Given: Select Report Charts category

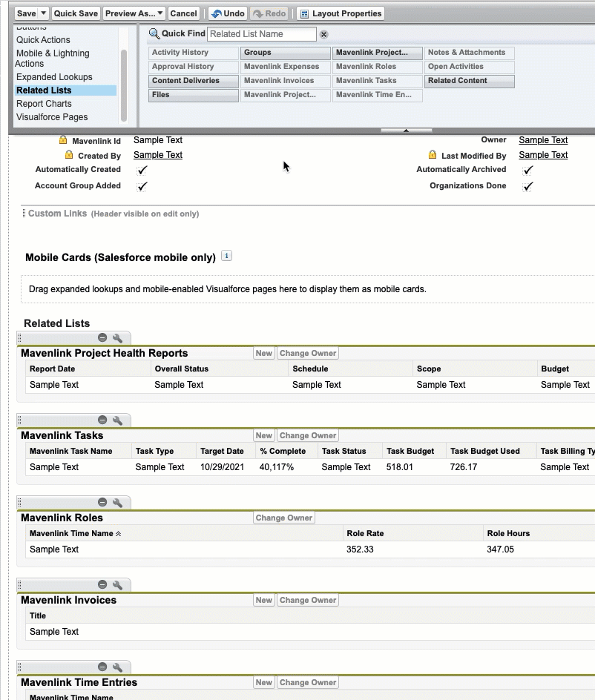Looking at the screenshot, I should [x=44, y=104].
